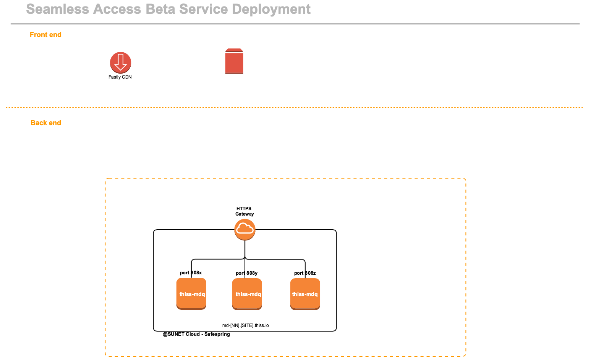596x364 pixels.
Task: Click the Fastly CDN red arrow icon
Action: [121, 63]
